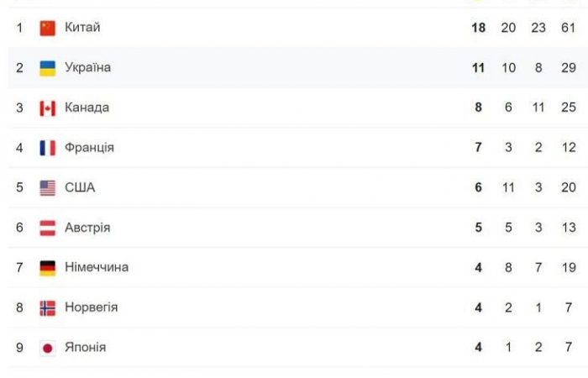Open the США country entry

coord(80,187)
